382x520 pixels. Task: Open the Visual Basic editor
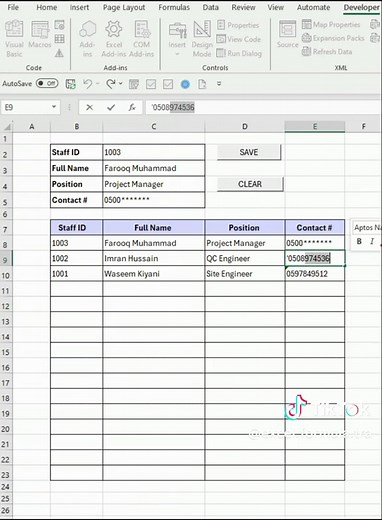[14, 39]
